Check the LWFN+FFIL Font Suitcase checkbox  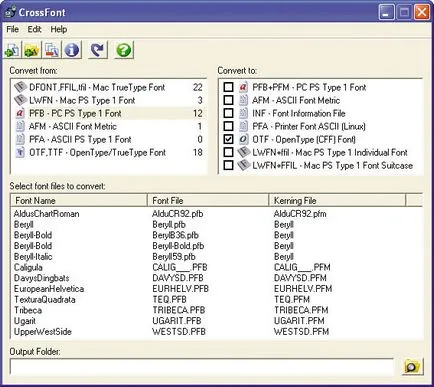tap(228, 165)
